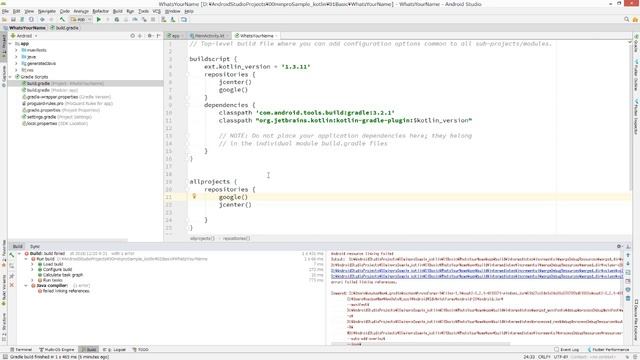Click the yellow lightbulb intention icon
Screen dimensions: 640x360
click(x=194, y=196)
